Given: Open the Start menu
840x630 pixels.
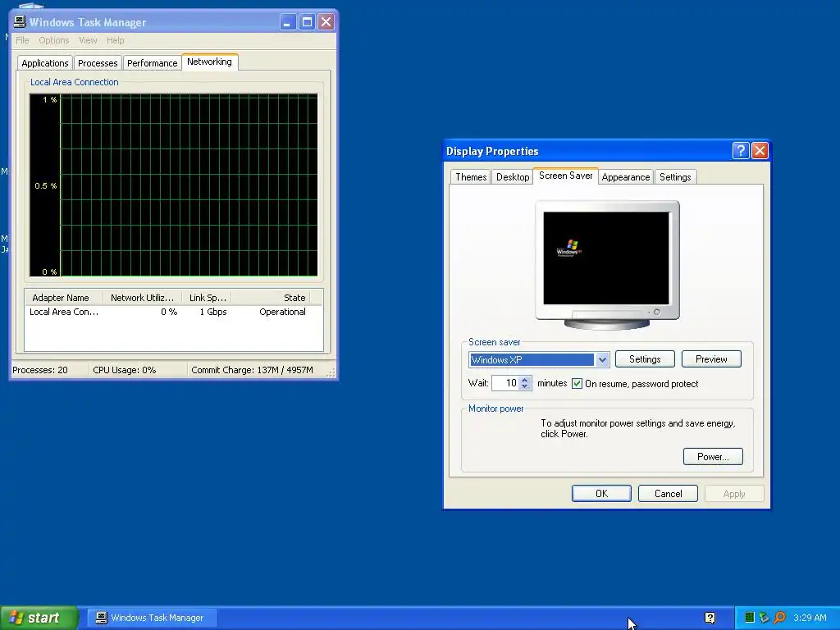Looking at the screenshot, I should 39,618.
